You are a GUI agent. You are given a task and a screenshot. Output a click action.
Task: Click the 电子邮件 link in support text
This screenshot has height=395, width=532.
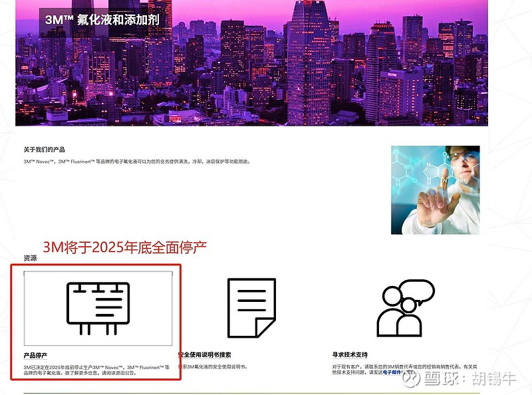pyautogui.click(x=392, y=372)
